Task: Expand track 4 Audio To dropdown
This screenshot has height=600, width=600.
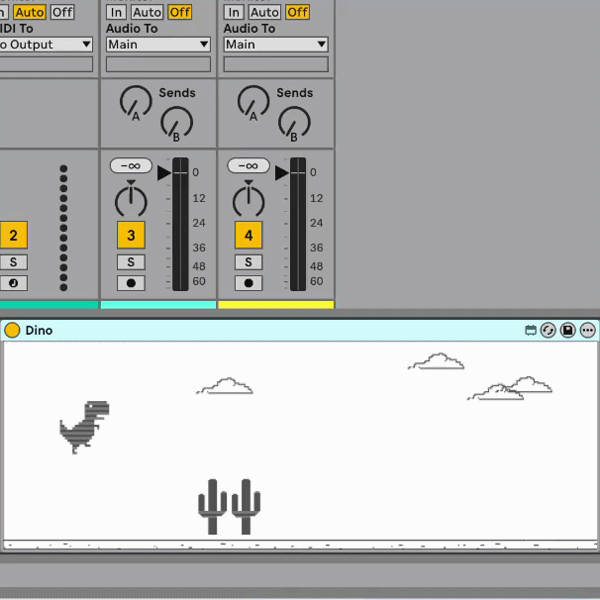Action: coord(275,44)
